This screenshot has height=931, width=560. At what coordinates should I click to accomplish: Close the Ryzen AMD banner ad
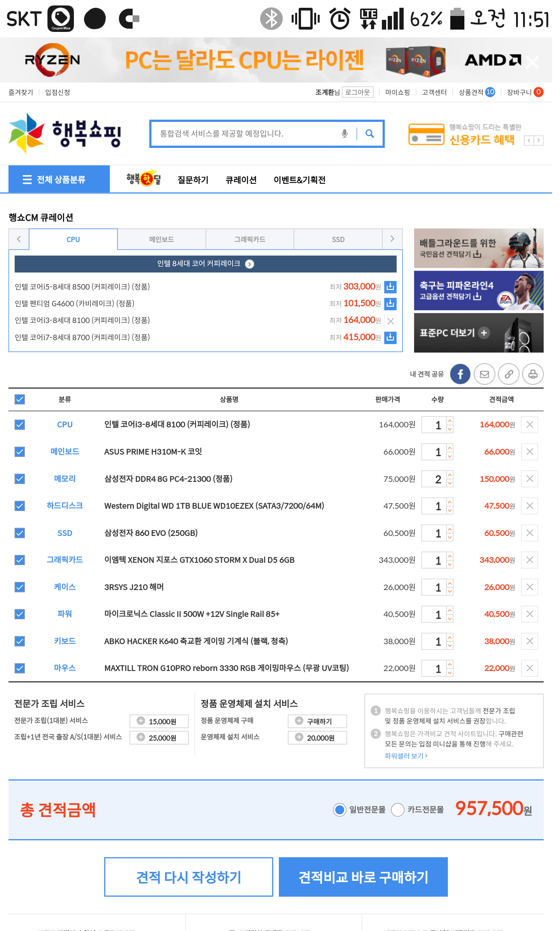[532, 62]
